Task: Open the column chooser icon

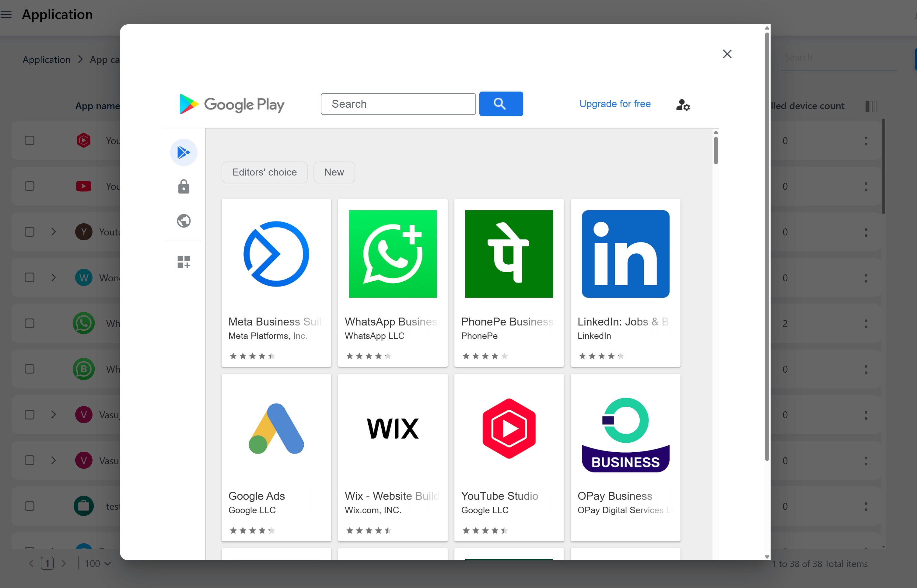Action: [x=871, y=106]
